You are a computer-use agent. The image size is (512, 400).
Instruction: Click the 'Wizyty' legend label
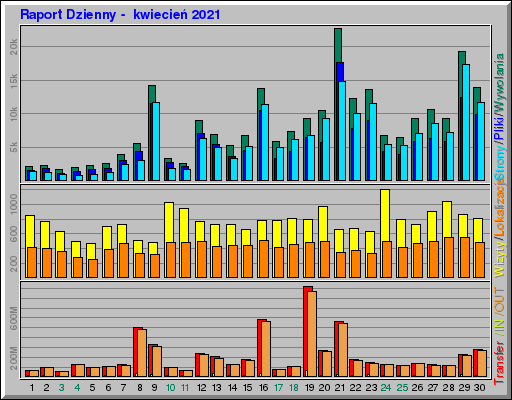point(500,259)
